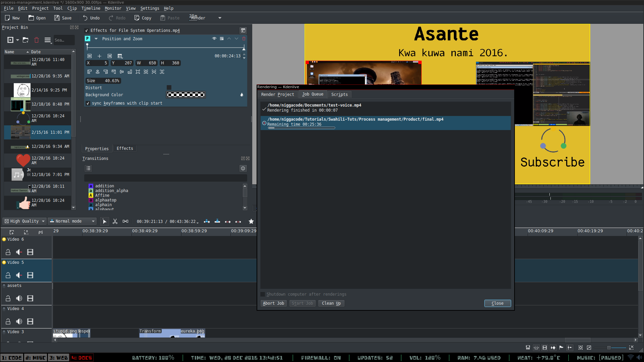Click Clean Up button
Viewport: 644px width, 362px height.
331,303
